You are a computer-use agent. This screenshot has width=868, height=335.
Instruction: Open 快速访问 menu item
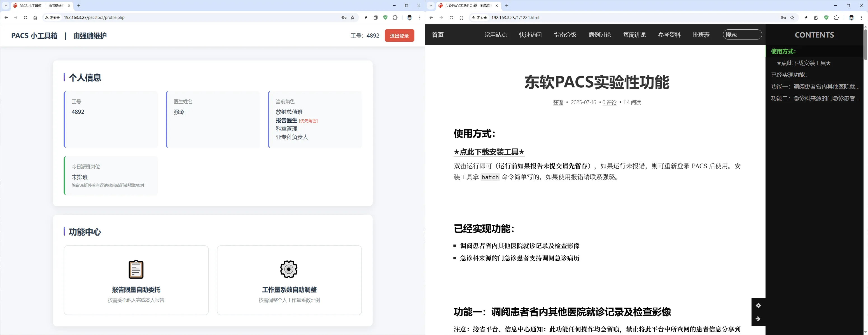(530, 35)
